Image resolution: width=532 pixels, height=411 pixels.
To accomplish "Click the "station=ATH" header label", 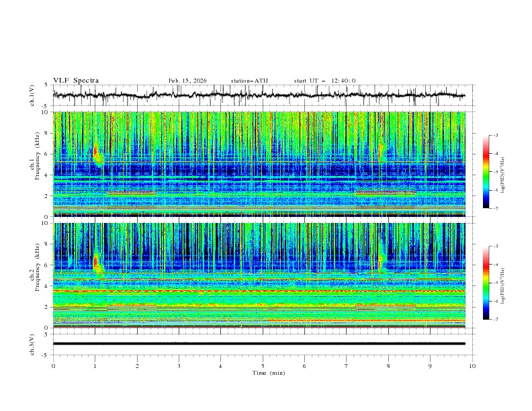I will click(x=249, y=81).
